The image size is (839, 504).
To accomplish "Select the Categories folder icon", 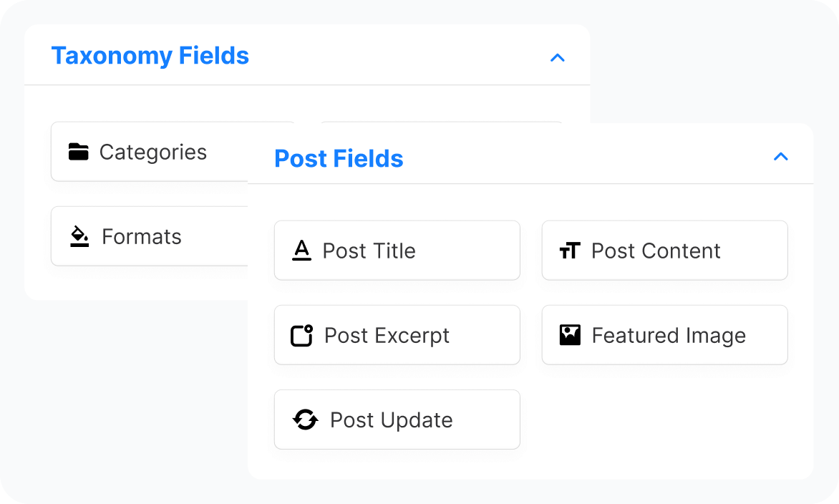I will point(79,151).
